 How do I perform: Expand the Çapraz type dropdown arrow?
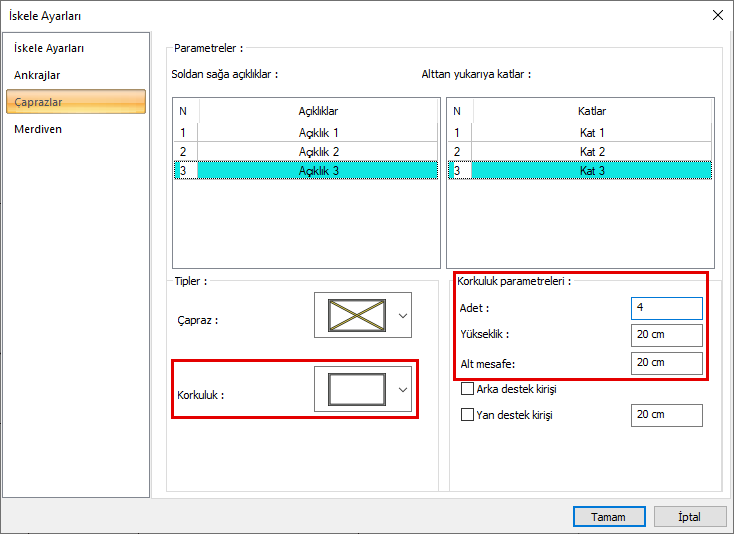click(403, 316)
